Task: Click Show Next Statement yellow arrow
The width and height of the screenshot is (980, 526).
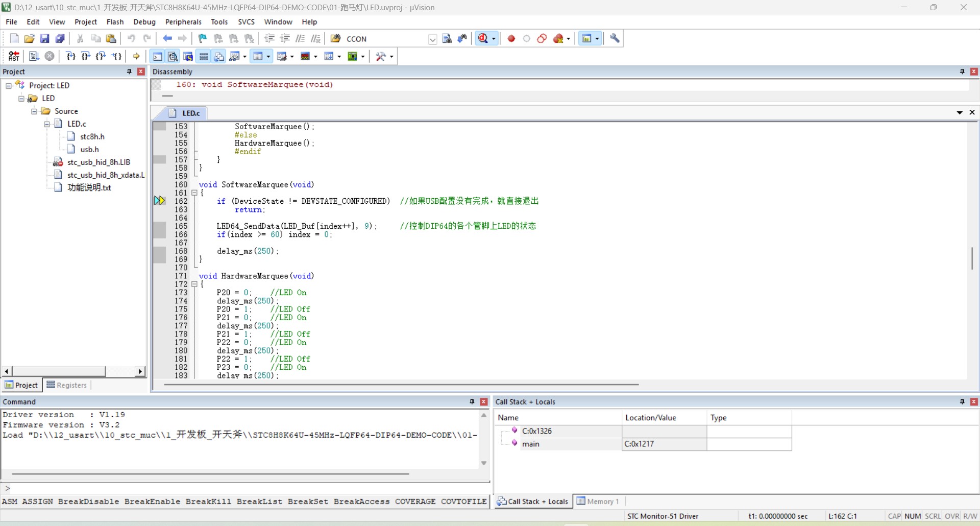Action: point(136,56)
